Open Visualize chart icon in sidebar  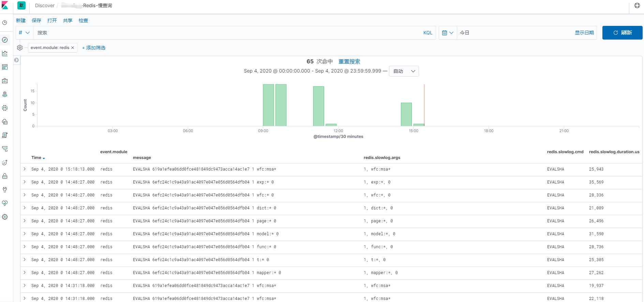5,53
